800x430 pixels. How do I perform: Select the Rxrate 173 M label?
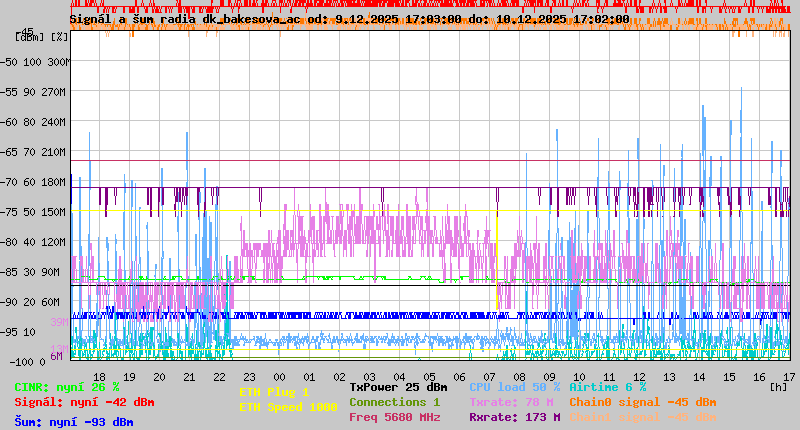[x=514, y=417]
